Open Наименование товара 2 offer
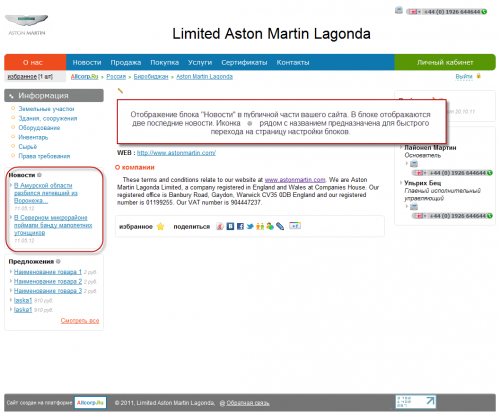Screen dimensions: 500x412 [x=48, y=281]
